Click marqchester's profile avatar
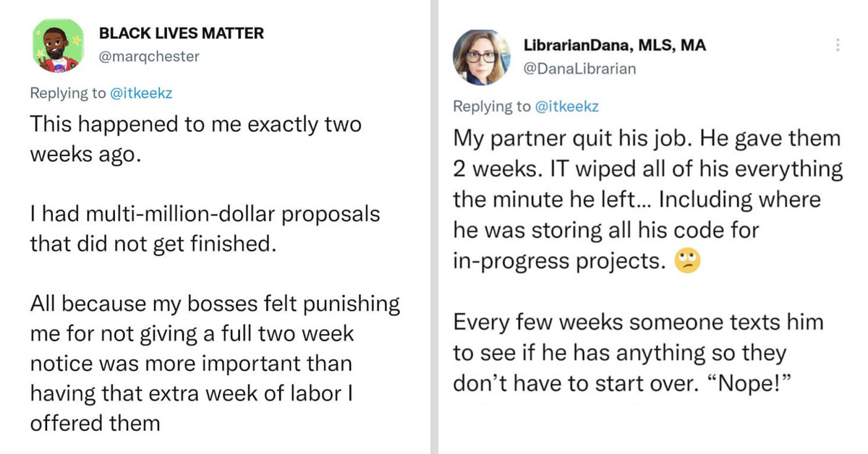Viewport: 868px width, 454px height. click(58, 46)
